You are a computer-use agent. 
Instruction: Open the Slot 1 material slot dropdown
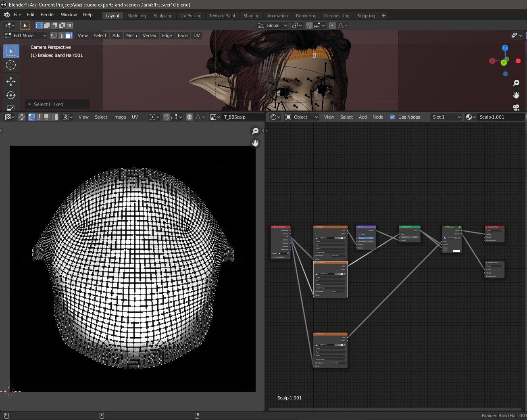tap(446, 117)
